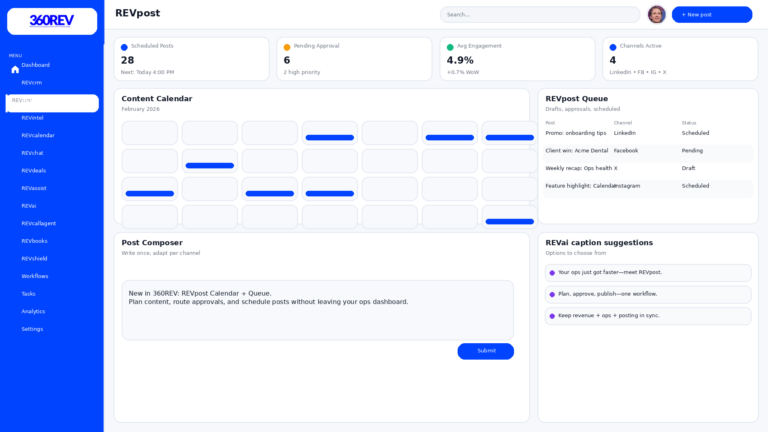This screenshot has width=768, height=432.
Task: Open Settings in the sidebar
Action: [32, 329]
